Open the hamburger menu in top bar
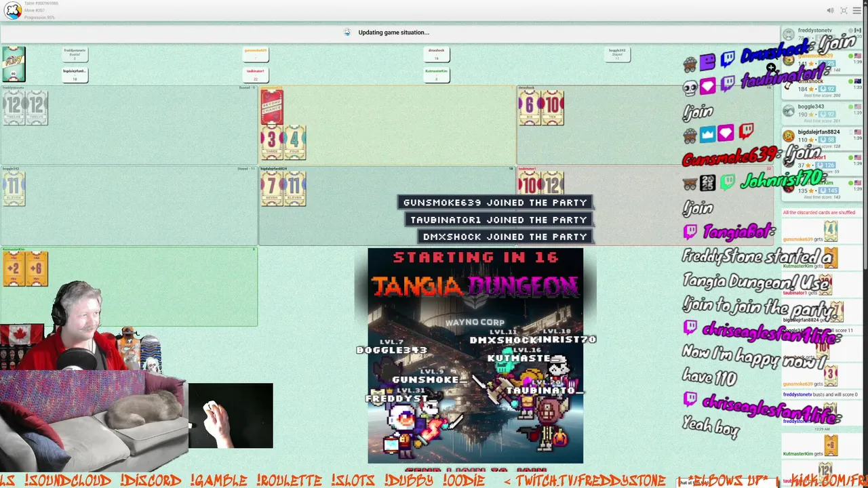The image size is (868, 488). point(859,10)
